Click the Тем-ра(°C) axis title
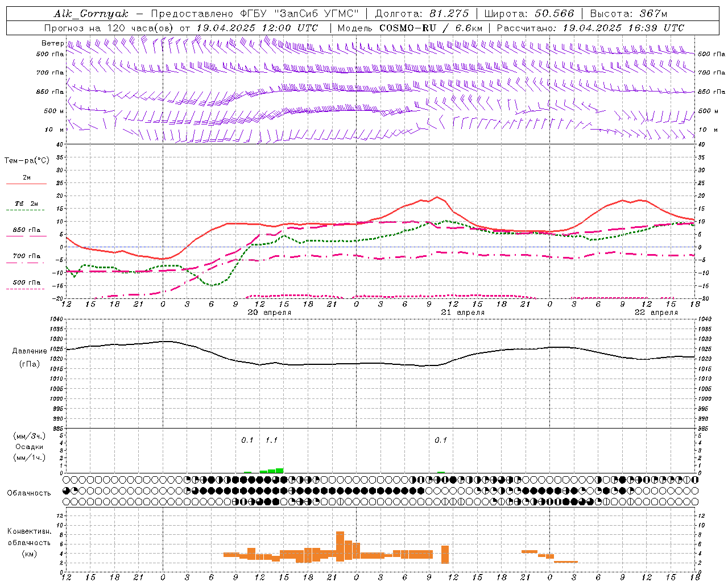Image resolution: width=728 pixels, height=582 pixels. [x=27, y=161]
